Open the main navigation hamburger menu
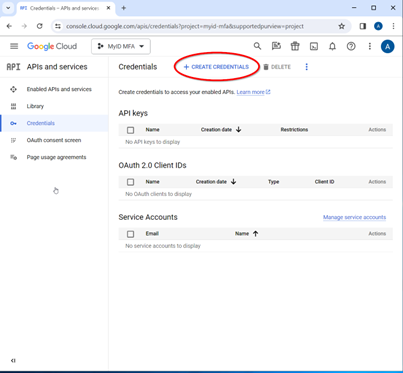The width and height of the screenshot is (403, 373). 14,46
